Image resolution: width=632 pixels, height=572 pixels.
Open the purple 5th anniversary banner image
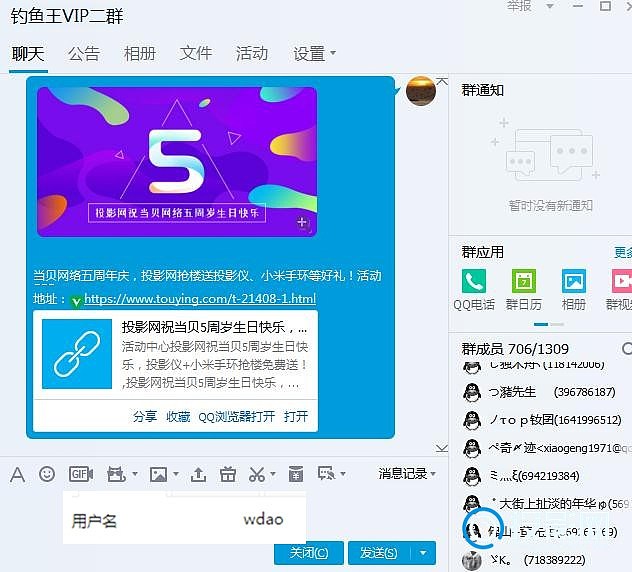point(177,162)
